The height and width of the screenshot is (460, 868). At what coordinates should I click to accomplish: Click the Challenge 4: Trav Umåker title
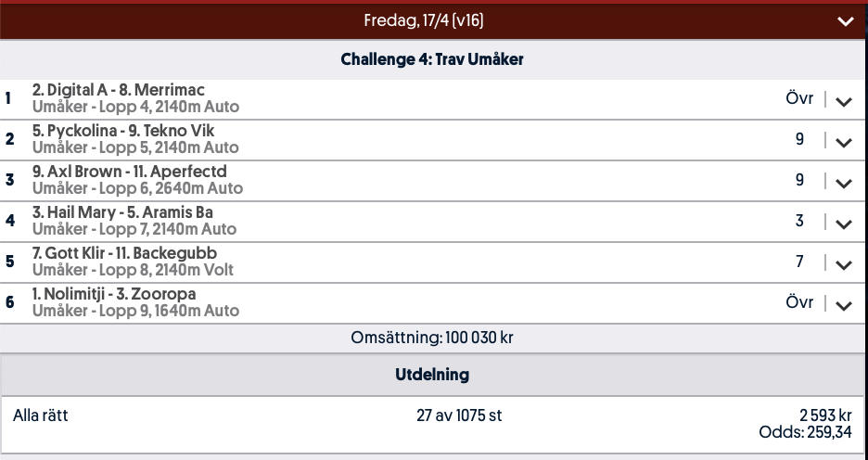click(x=432, y=60)
